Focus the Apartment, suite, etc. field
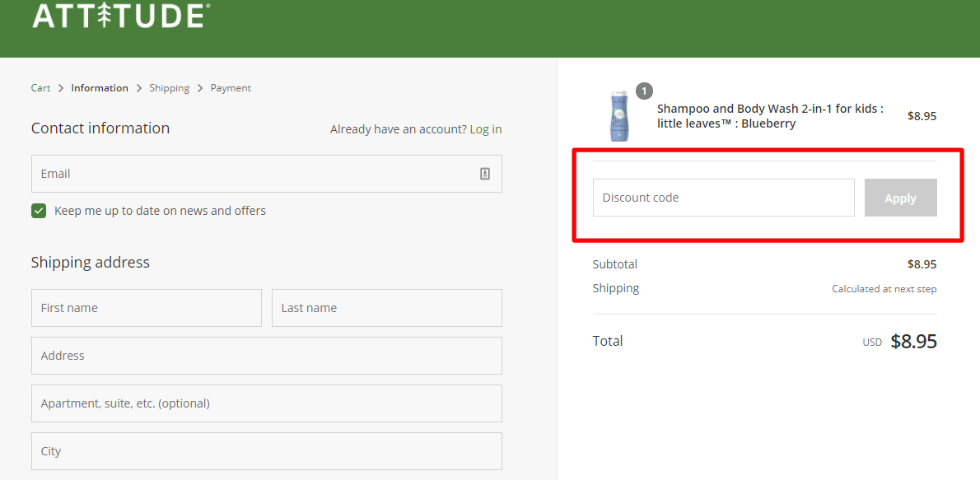Screen dimensions: 980x480 (x=266, y=403)
